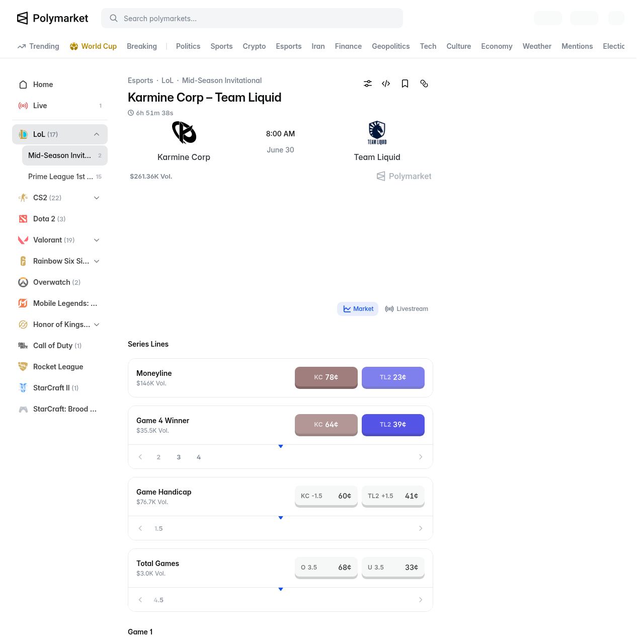The image size is (644, 644).
Task: Choose 4.5 line in Total Games
Action: (x=158, y=600)
